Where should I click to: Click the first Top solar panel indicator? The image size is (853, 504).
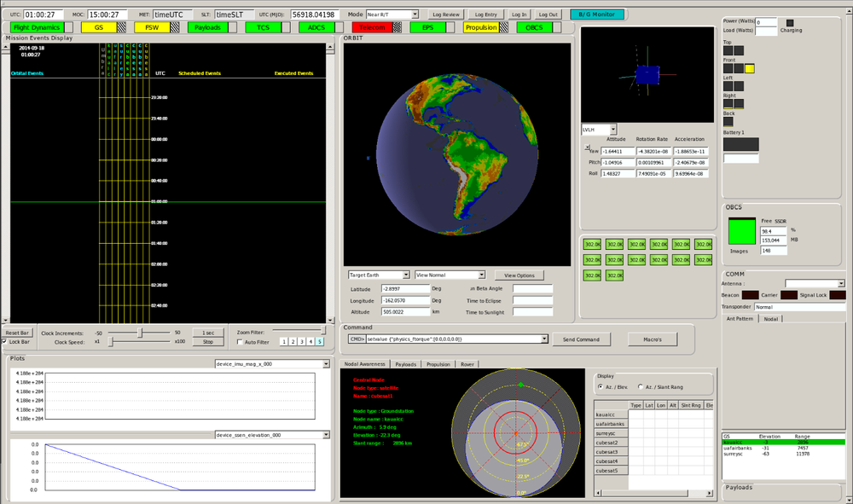(x=728, y=50)
